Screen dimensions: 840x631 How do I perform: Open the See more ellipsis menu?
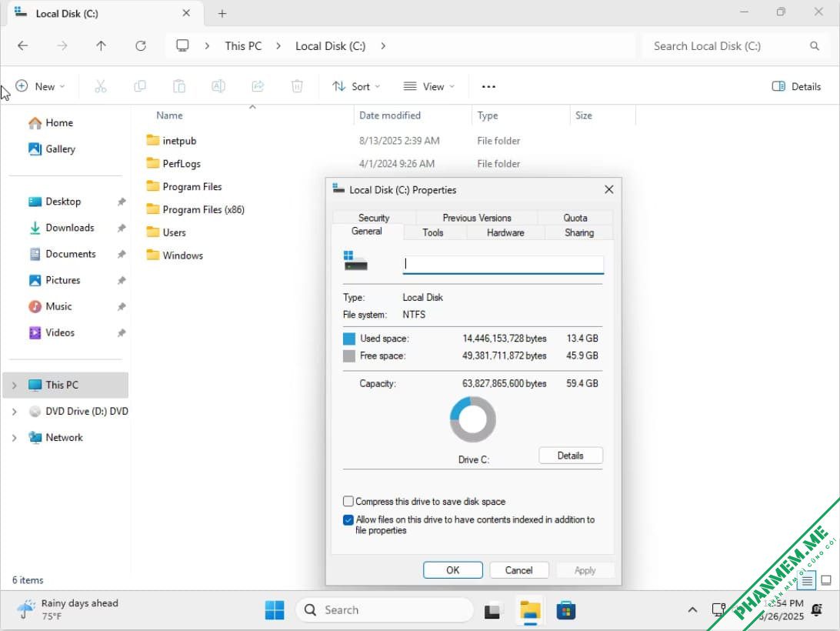coord(488,86)
